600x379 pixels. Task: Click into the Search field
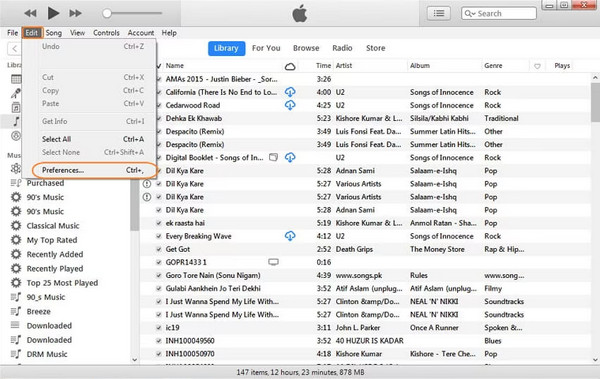coord(499,13)
